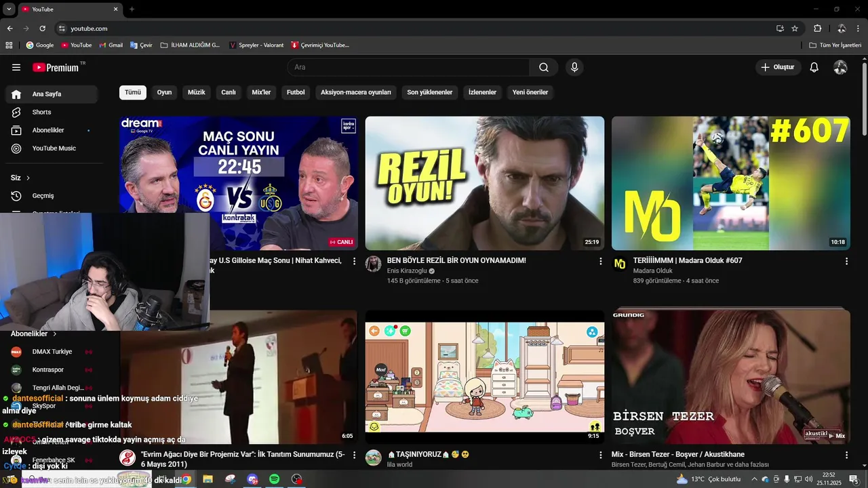Open Tüm Yer İşaretleri bookmarks folder
Image resolution: width=868 pixels, height=488 pixels.
pos(835,45)
